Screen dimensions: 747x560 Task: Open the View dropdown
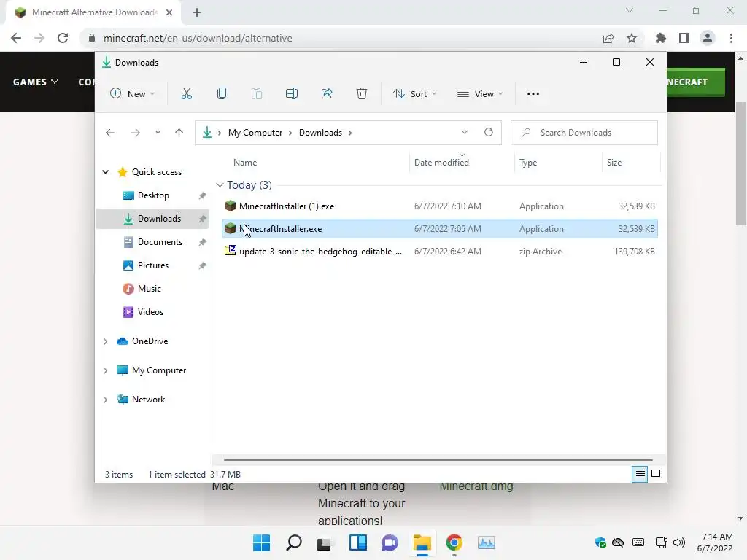click(480, 94)
